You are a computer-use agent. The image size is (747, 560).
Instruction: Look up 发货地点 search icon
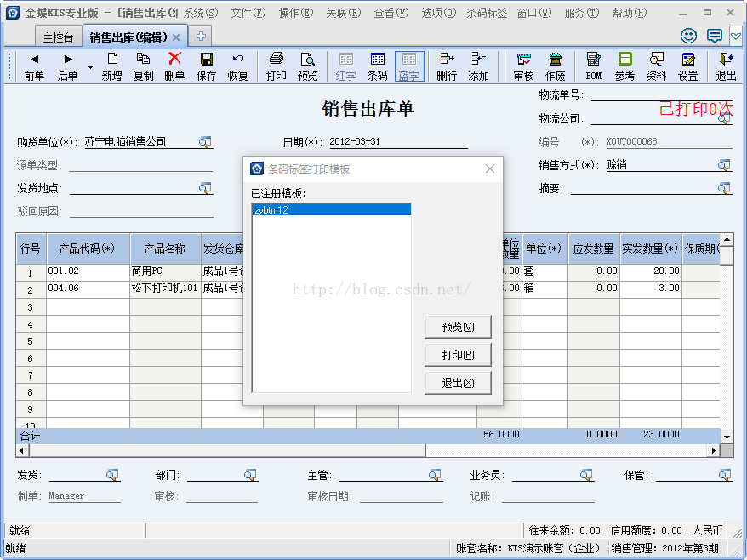(x=205, y=188)
